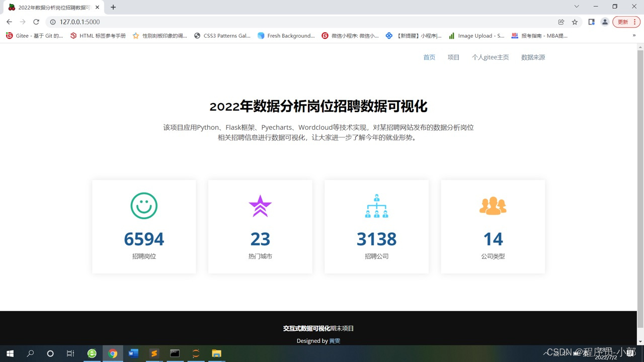Open the Gitee bookmark
Screen dimensions: 644x362
[34, 36]
